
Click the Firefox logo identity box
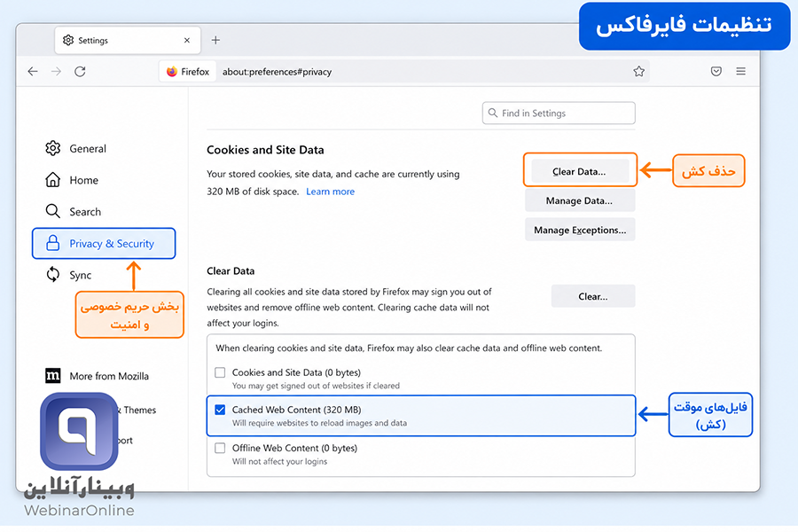point(188,72)
